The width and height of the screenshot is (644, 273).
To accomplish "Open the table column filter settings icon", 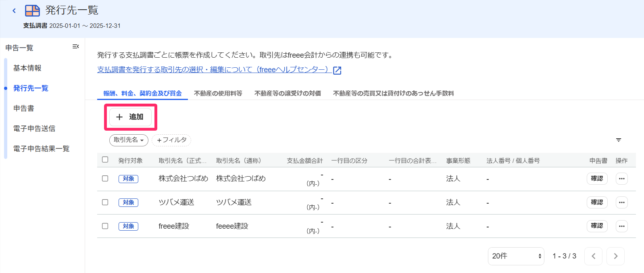I will click(x=619, y=140).
